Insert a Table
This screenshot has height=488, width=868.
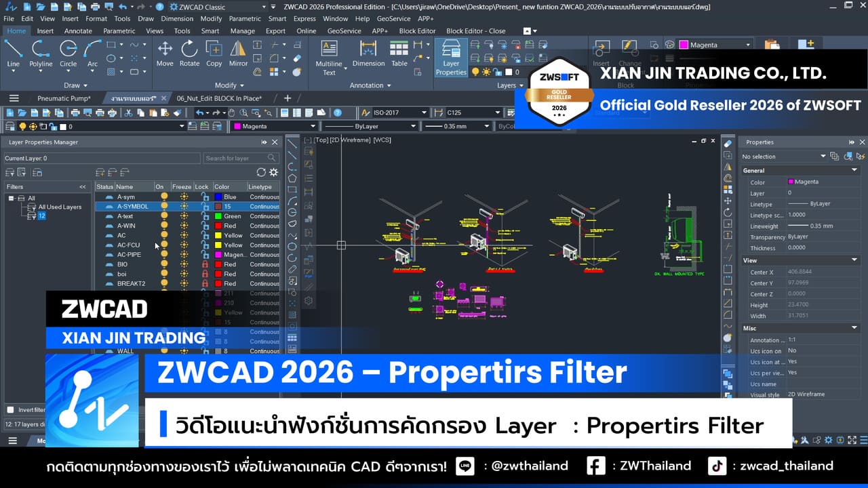tap(399, 54)
